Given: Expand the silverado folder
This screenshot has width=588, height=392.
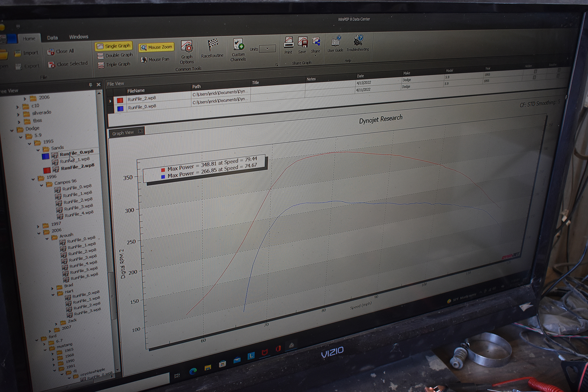Looking at the screenshot, I should tap(18, 114).
